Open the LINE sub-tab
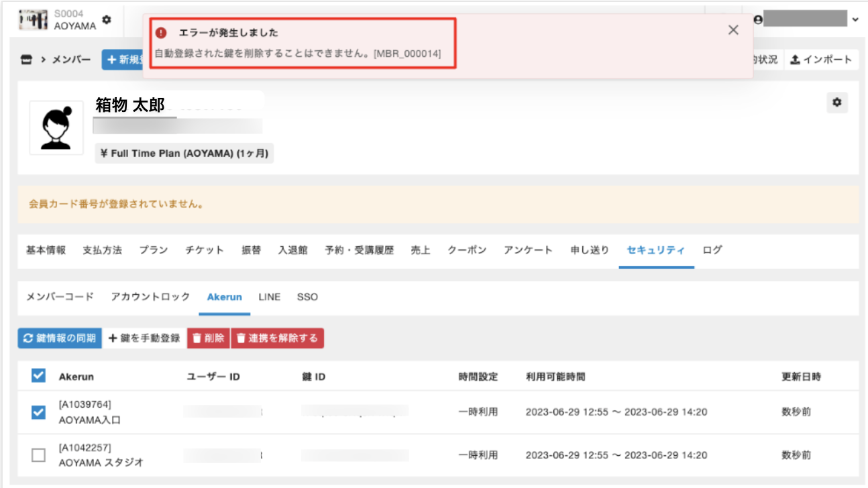 270,297
